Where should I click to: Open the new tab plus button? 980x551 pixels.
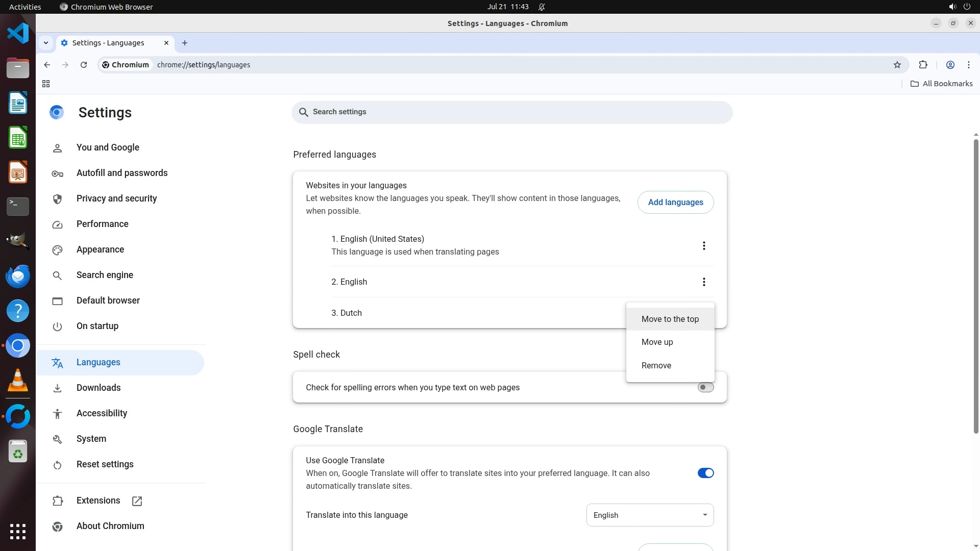(185, 43)
